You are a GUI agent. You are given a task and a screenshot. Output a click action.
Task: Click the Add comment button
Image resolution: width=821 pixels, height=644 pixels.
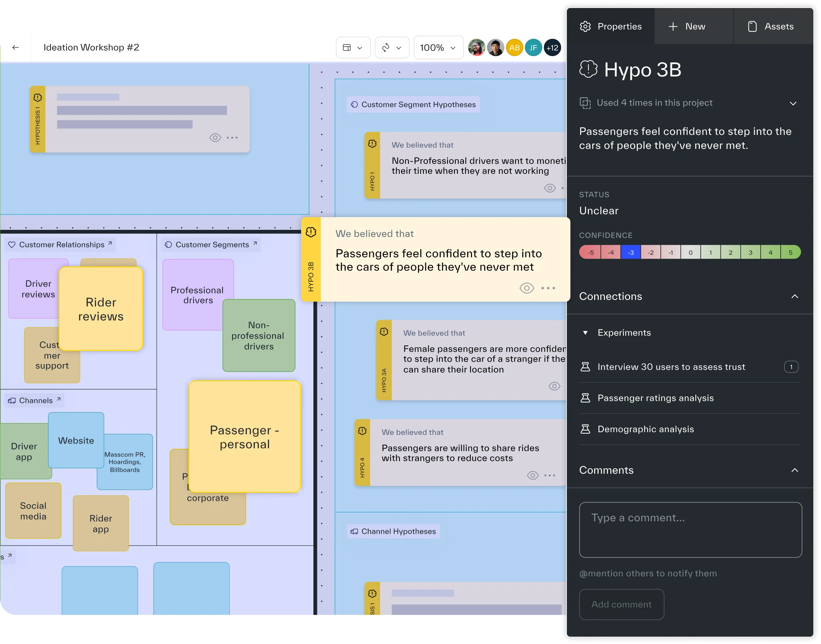coord(621,604)
